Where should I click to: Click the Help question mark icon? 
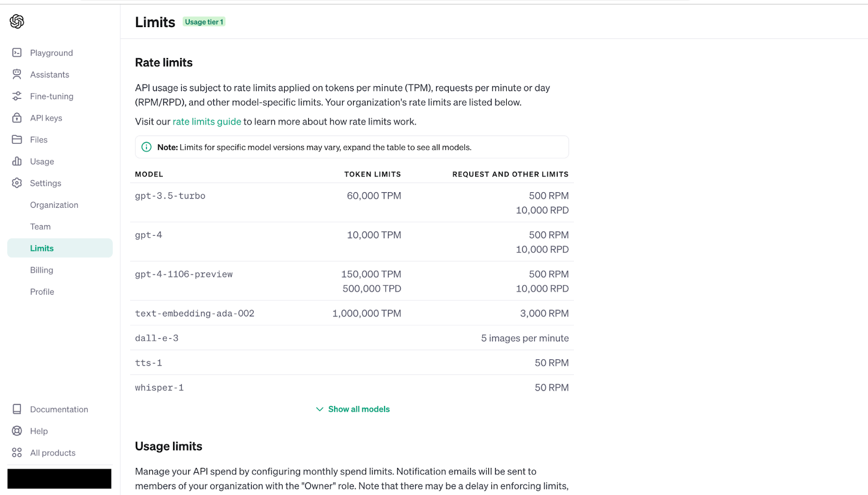point(17,430)
